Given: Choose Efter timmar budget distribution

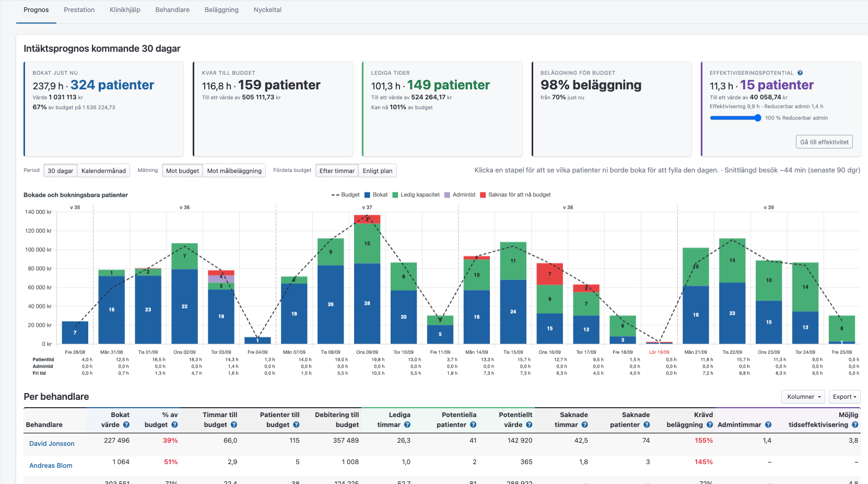Looking at the screenshot, I should tap(337, 171).
